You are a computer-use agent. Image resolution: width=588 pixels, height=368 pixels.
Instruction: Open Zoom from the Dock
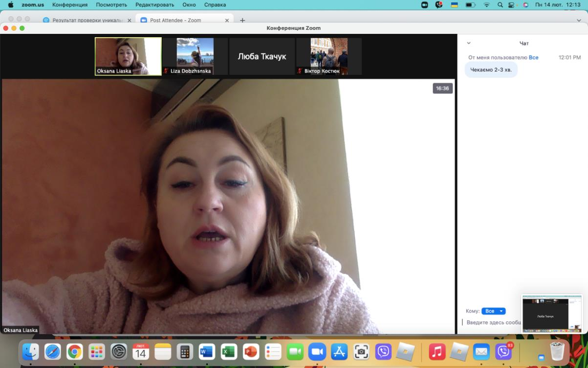pyautogui.click(x=317, y=351)
